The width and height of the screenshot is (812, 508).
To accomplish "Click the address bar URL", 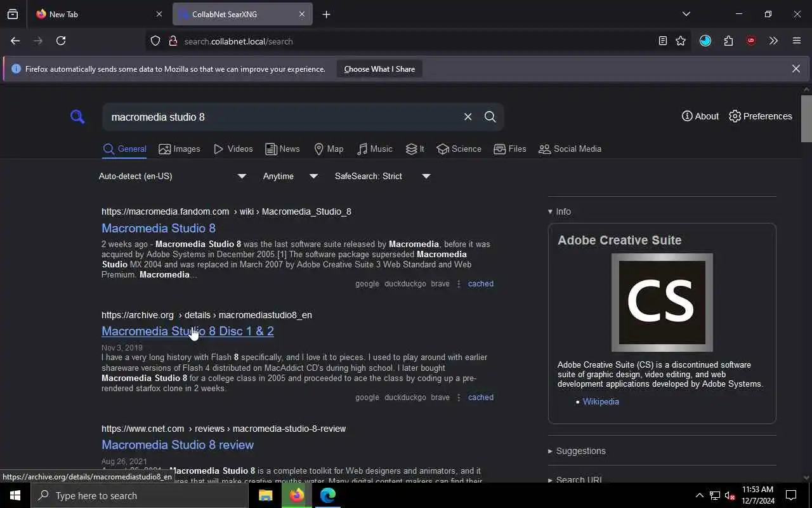I will pyautogui.click(x=239, y=41).
